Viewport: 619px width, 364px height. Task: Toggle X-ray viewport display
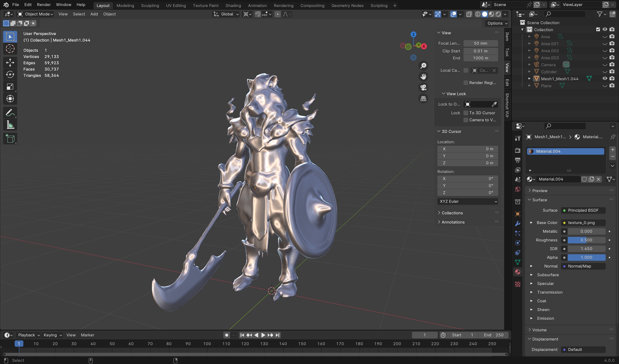coord(469,14)
